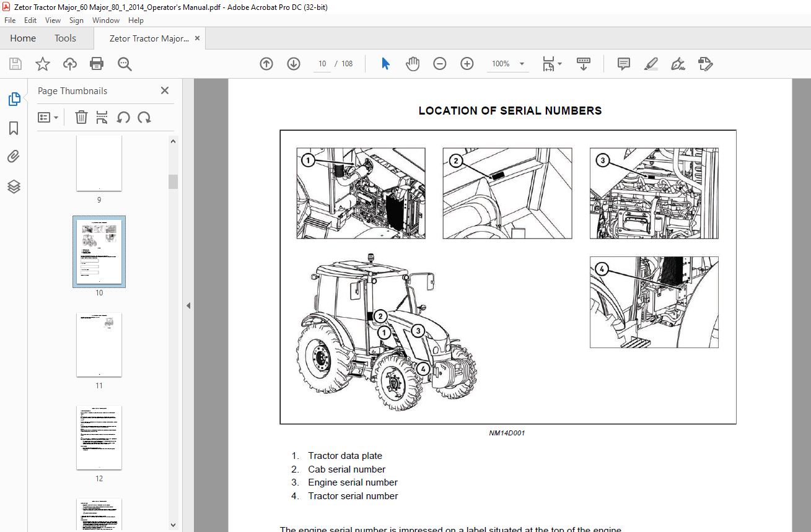The width and height of the screenshot is (811, 532).
Task: Rotate page counterclockwise icon
Action: (x=123, y=117)
